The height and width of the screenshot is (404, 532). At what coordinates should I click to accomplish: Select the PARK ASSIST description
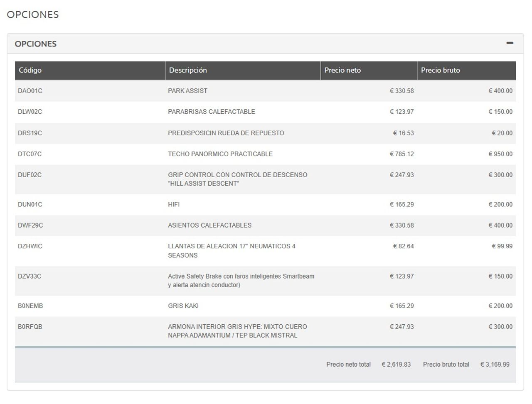[187, 91]
